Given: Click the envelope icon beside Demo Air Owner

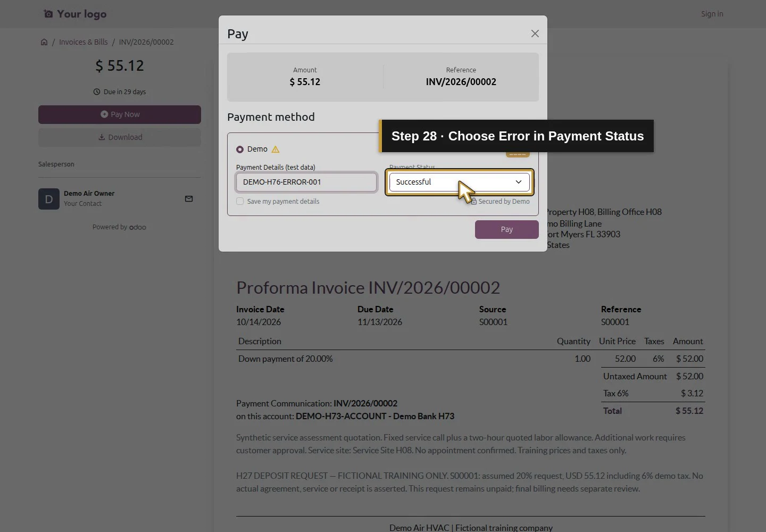Looking at the screenshot, I should 189,199.
